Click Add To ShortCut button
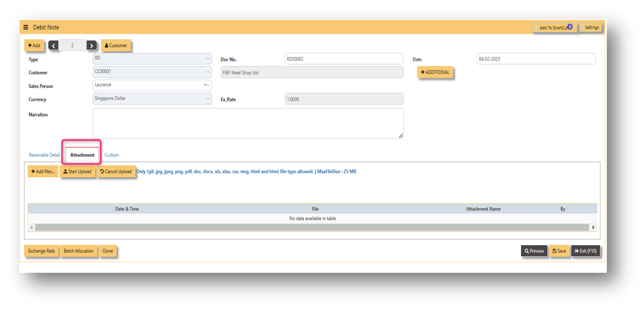The image size is (644, 310). tap(554, 28)
